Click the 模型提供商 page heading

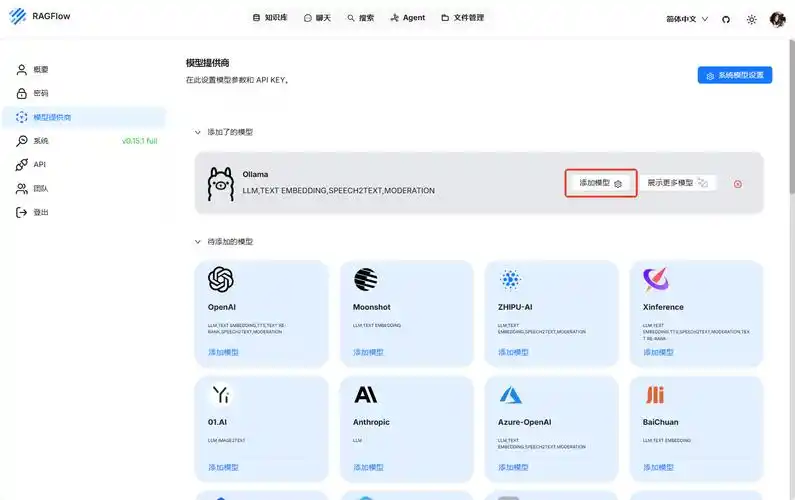(x=207, y=63)
